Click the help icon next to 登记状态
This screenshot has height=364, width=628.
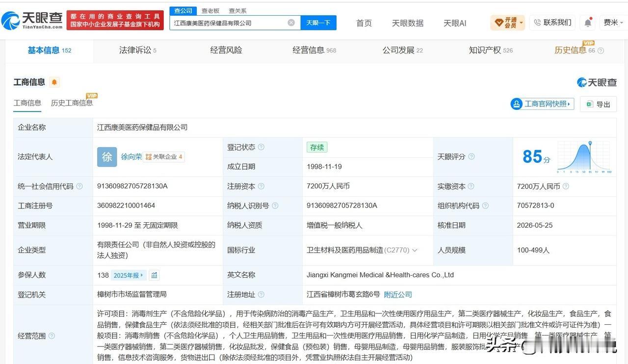261,147
